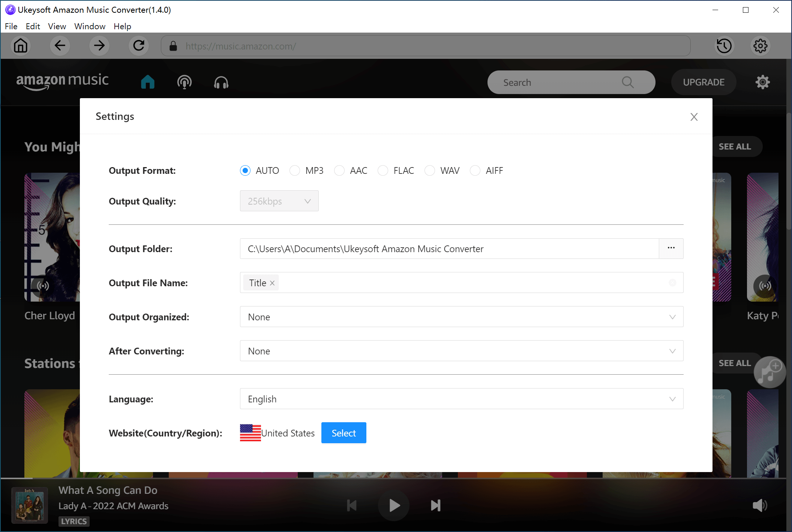Open the File menu
792x532 pixels.
point(11,26)
